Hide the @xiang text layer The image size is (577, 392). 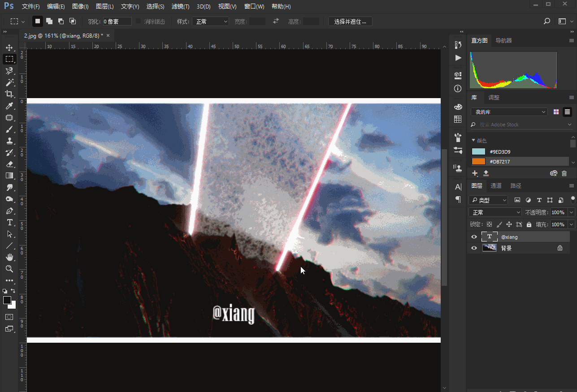pyautogui.click(x=474, y=237)
